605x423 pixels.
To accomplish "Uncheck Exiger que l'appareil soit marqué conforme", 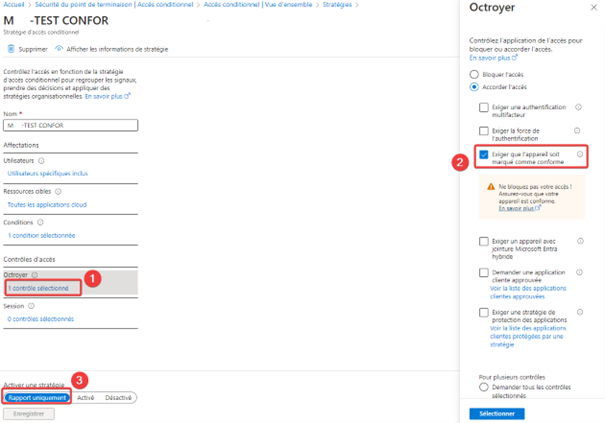I will pos(484,155).
